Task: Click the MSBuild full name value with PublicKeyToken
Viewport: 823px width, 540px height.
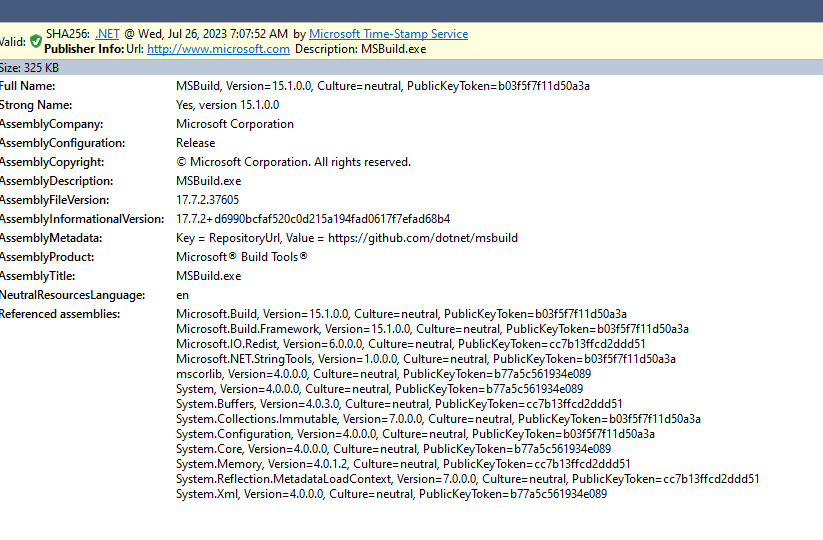Action: coord(383,86)
